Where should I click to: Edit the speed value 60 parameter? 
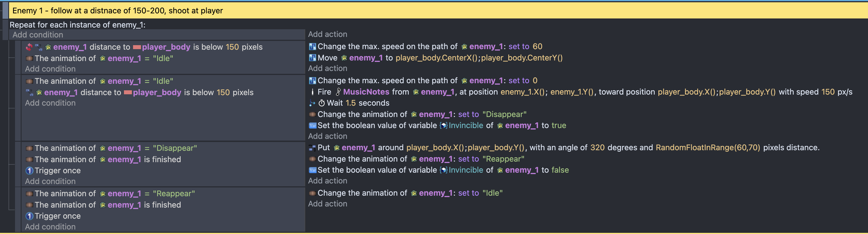(x=538, y=47)
